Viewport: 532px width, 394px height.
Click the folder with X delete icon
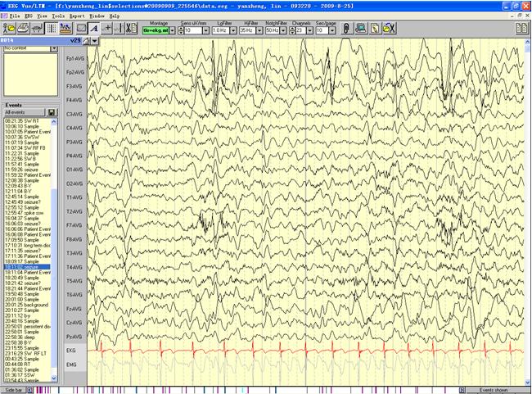coord(390,29)
